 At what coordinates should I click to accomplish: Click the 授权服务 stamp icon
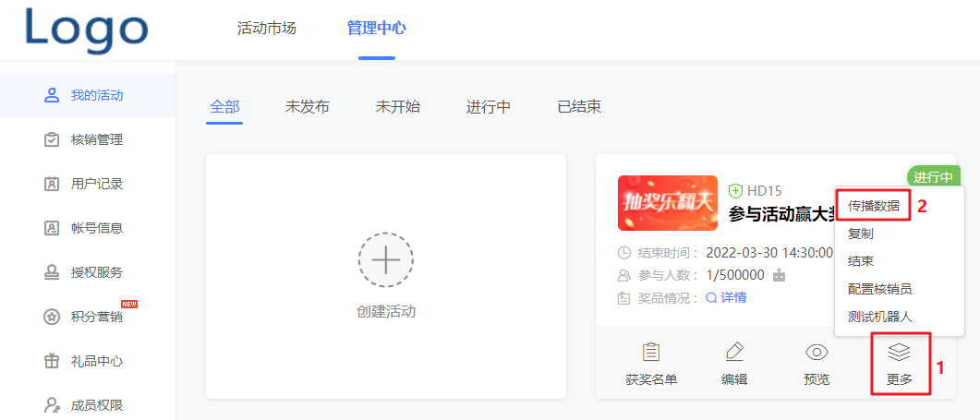point(52,272)
